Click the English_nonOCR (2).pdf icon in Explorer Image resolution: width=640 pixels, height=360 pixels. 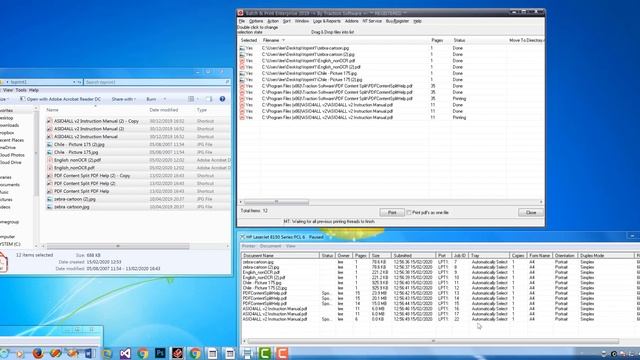point(49,160)
